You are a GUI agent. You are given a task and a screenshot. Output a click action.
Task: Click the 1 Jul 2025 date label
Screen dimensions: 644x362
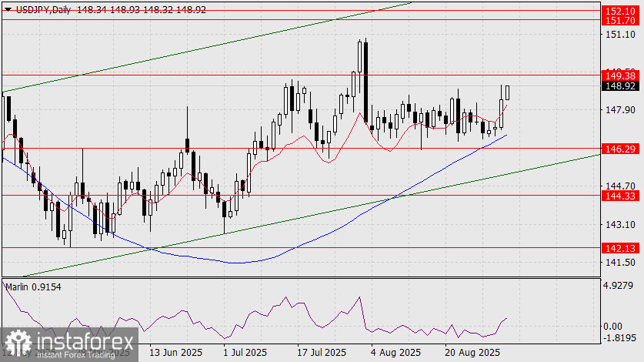click(x=245, y=353)
